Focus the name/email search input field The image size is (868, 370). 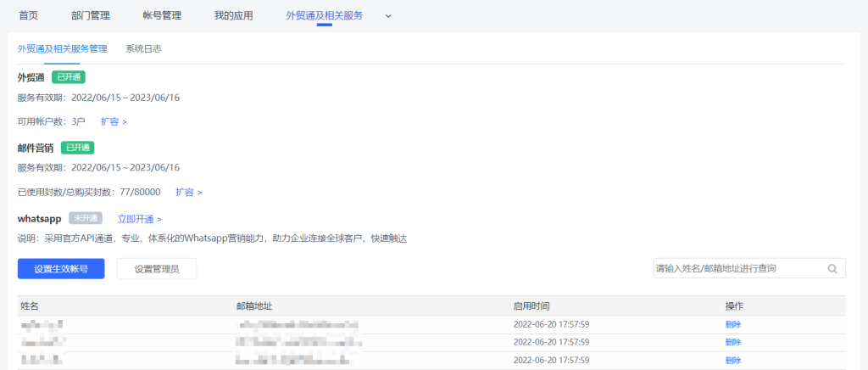coord(737,268)
